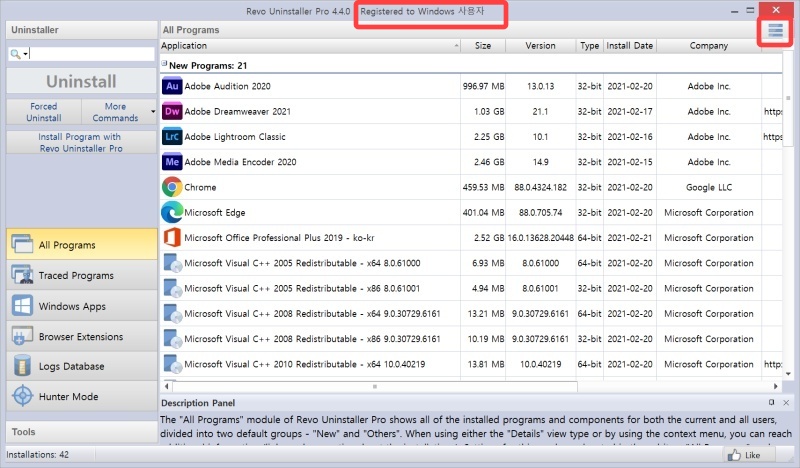This screenshot has height=468, width=800.
Task: Click the Adobe Media Encoder icon
Action: (172, 162)
